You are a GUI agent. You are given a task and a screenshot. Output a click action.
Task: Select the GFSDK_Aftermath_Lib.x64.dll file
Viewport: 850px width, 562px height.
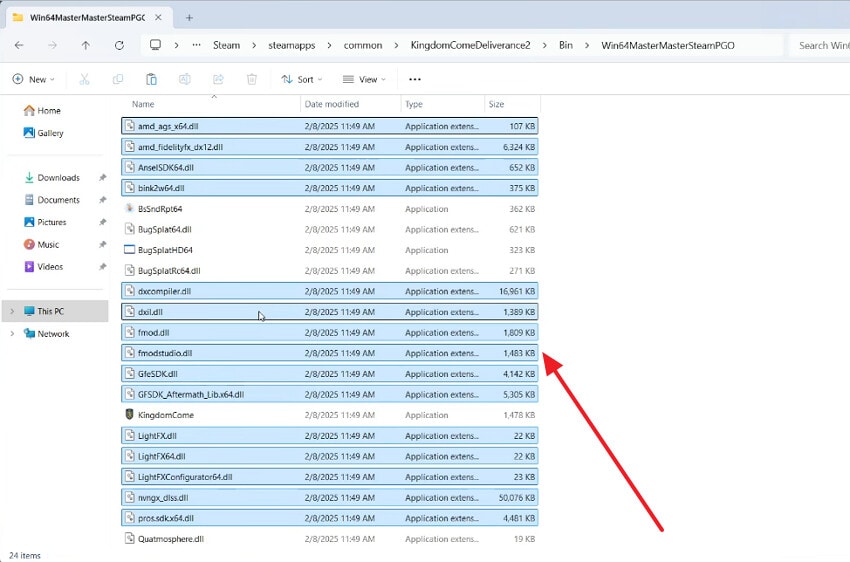(330, 395)
